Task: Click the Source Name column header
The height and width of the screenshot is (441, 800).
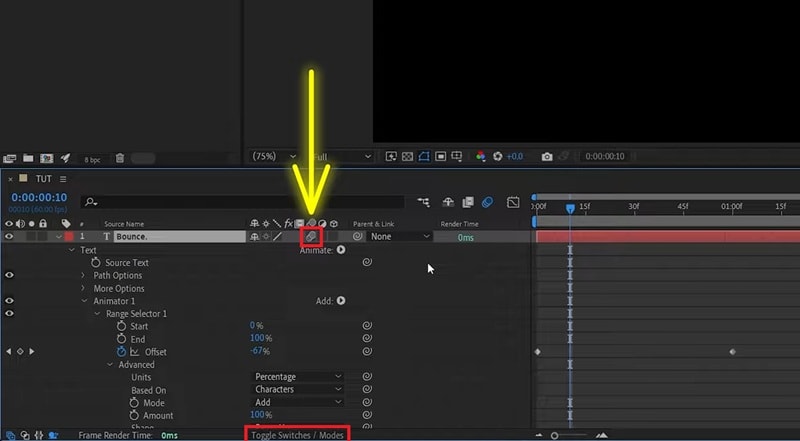Action: 124,224
